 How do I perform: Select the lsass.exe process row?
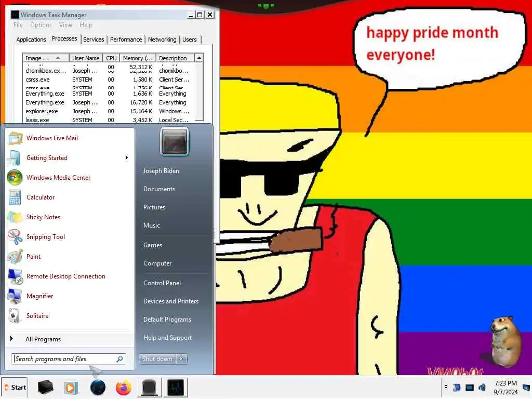(x=109, y=119)
